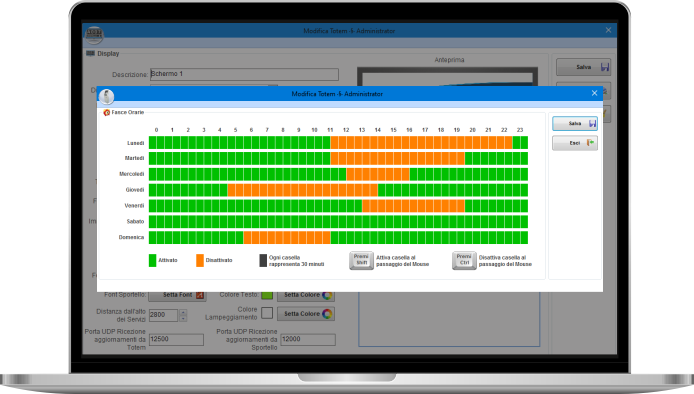This screenshot has height=394, width=694.
Task: Toggle the last cell of the Sabato row
Action: [524, 222]
